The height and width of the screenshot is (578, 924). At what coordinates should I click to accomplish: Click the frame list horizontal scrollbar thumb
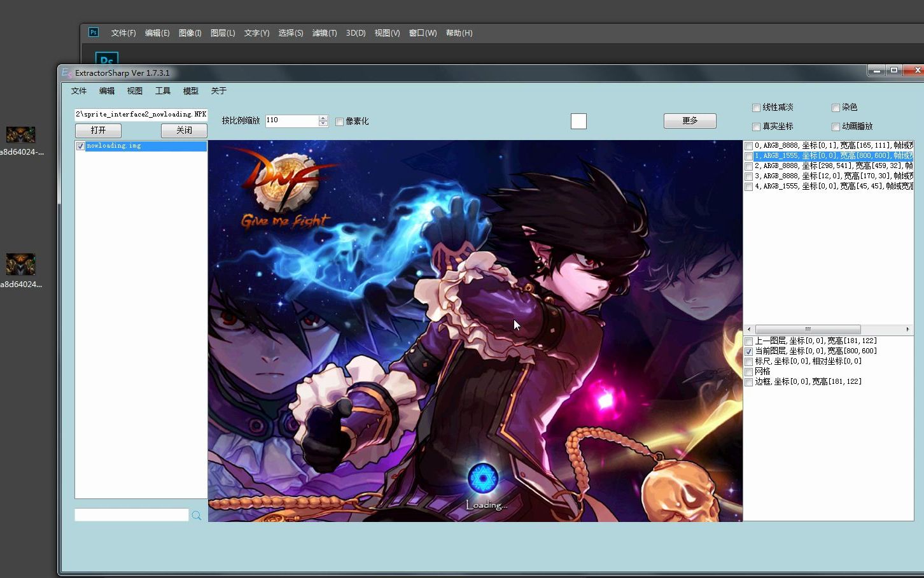coord(808,329)
